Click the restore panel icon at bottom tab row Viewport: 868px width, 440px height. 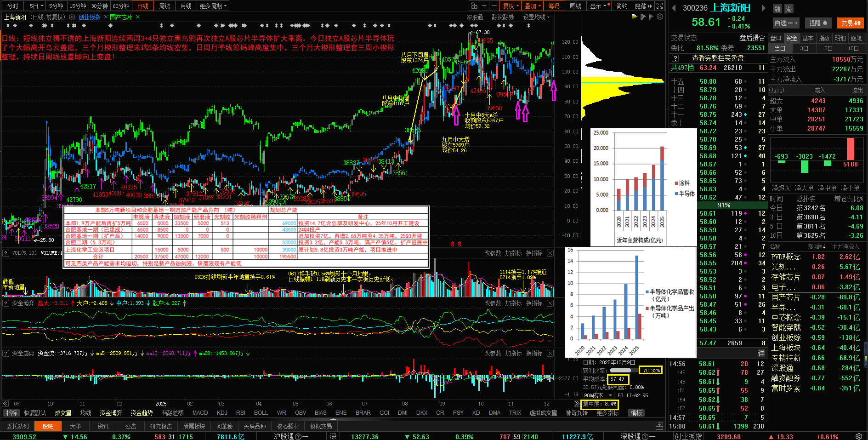pyautogui.click(x=659, y=426)
